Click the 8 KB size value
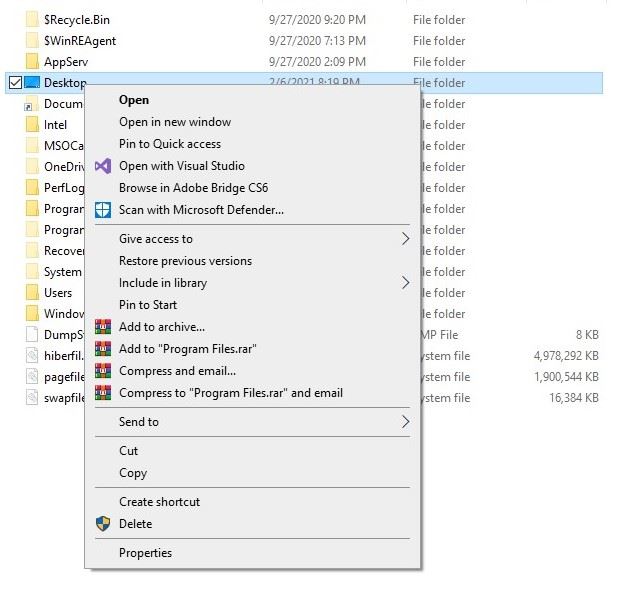The width and height of the screenshot is (641, 605). [587, 335]
